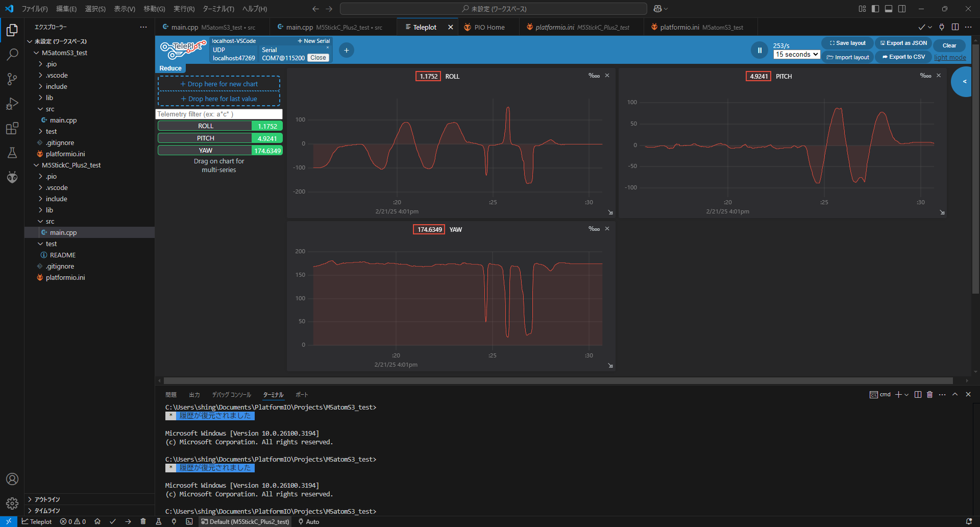Close the COM7 serial connection

[318, 58]
